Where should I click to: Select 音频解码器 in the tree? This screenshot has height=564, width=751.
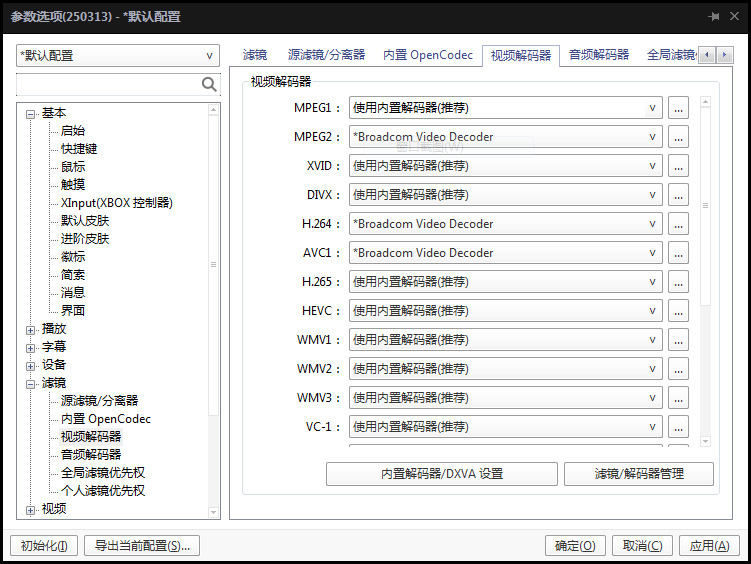pos(91,454)
